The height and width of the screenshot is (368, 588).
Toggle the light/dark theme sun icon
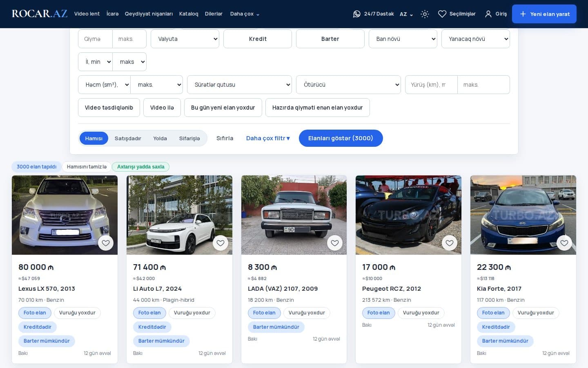[x=425, y=14]
